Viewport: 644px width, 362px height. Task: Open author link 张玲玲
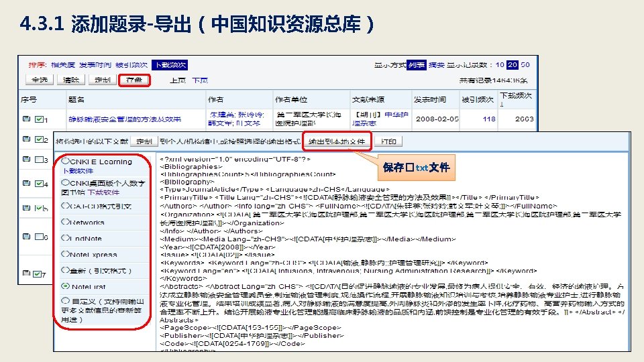coord(250,115)
